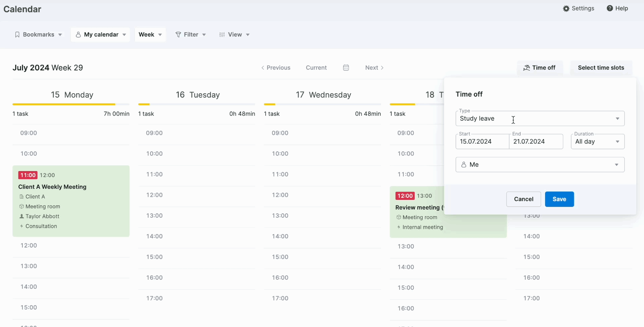This screenshot has width=644, height=327.
Task: Click the View sliders icon
Action: tap(222, 35)
